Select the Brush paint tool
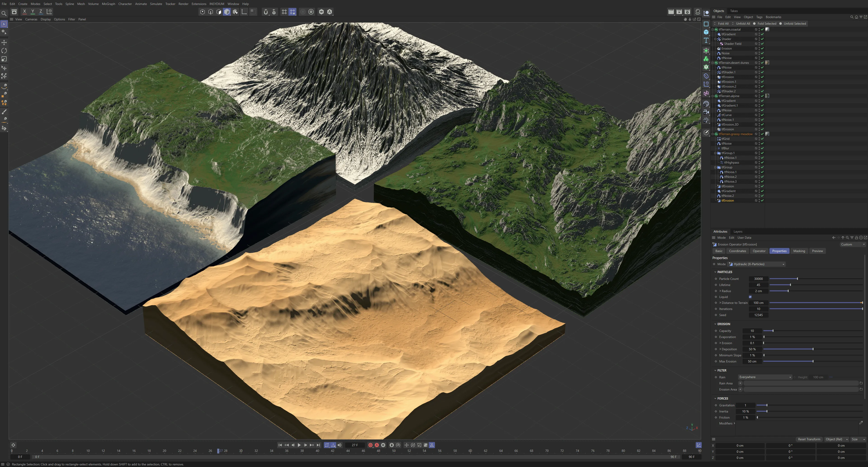Viewport: 868px width, 467px height. tap(4, 112)
